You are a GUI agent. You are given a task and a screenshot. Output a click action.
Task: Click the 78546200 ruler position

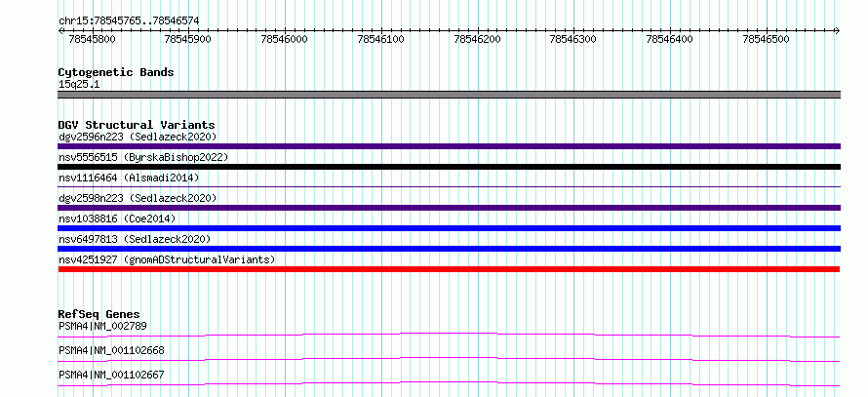(478, 39)
